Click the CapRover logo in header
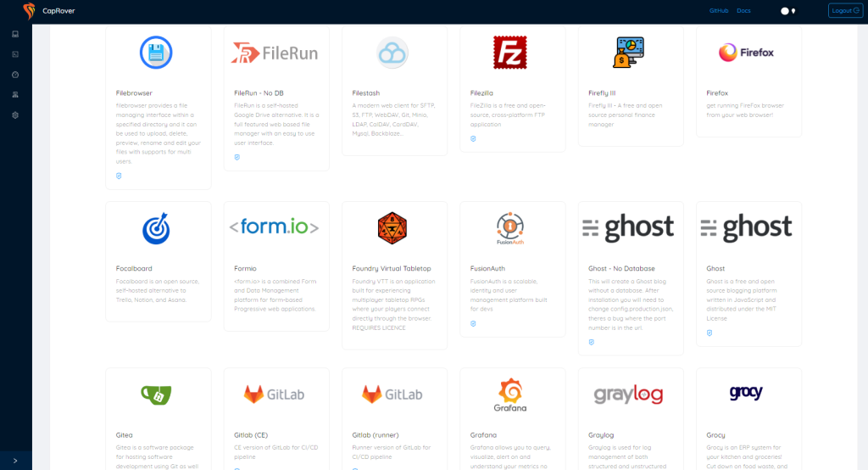 click(x=30, y=10)
